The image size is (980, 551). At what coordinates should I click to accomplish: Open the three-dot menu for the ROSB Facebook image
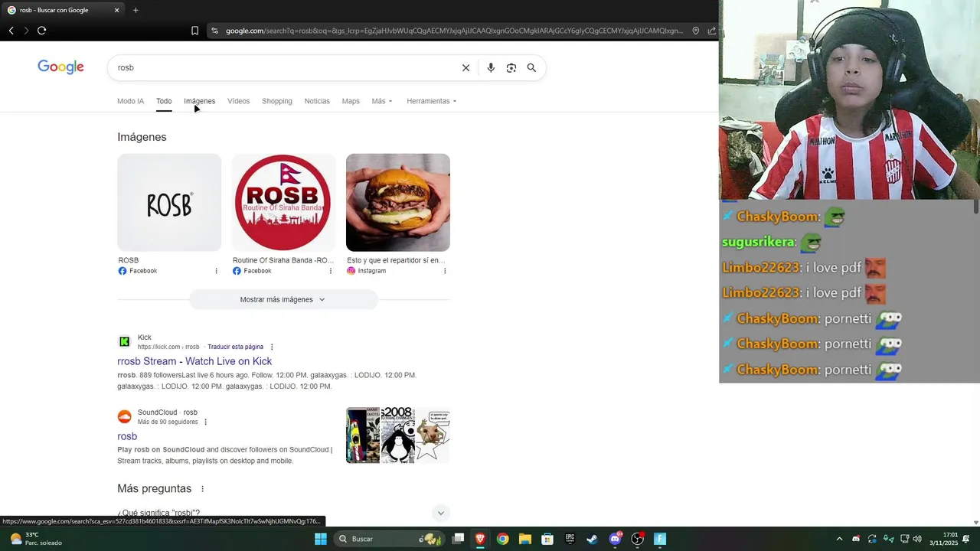tap(216, 271)
